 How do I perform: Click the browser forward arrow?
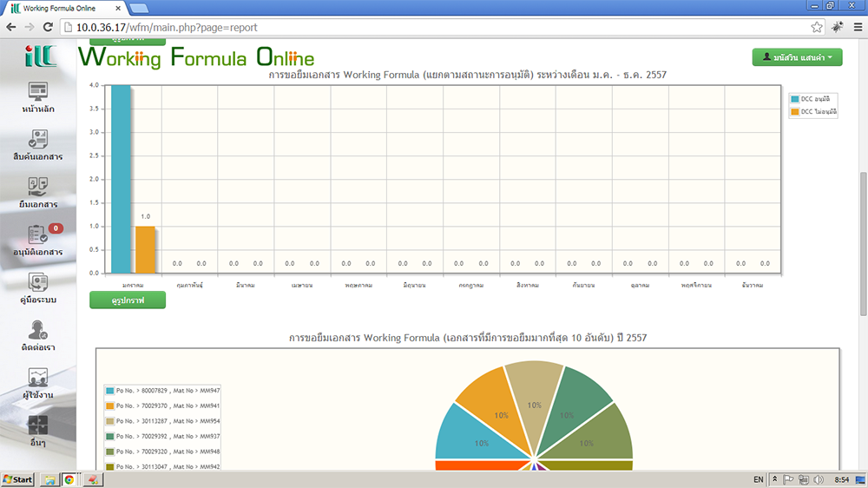[x=30, y=27]
